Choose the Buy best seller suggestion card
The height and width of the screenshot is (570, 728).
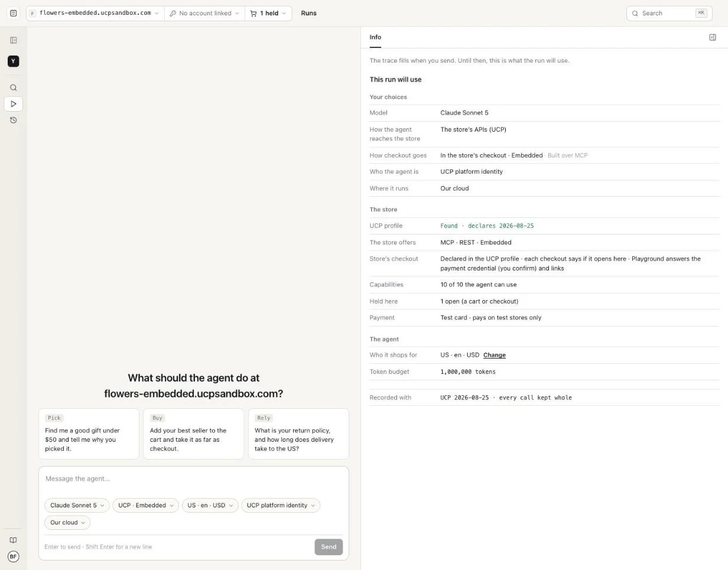tap(193, 434)
